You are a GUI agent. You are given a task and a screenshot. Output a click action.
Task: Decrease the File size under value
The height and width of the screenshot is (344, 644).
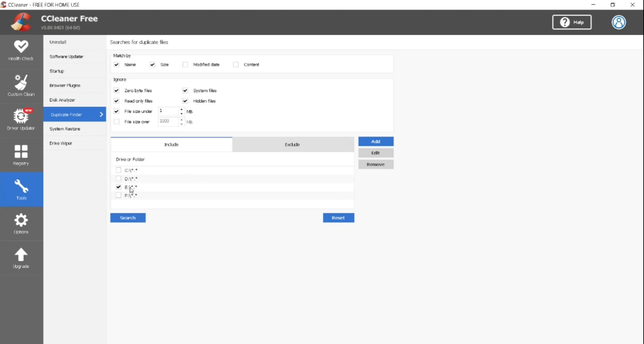tap(181, 114)
